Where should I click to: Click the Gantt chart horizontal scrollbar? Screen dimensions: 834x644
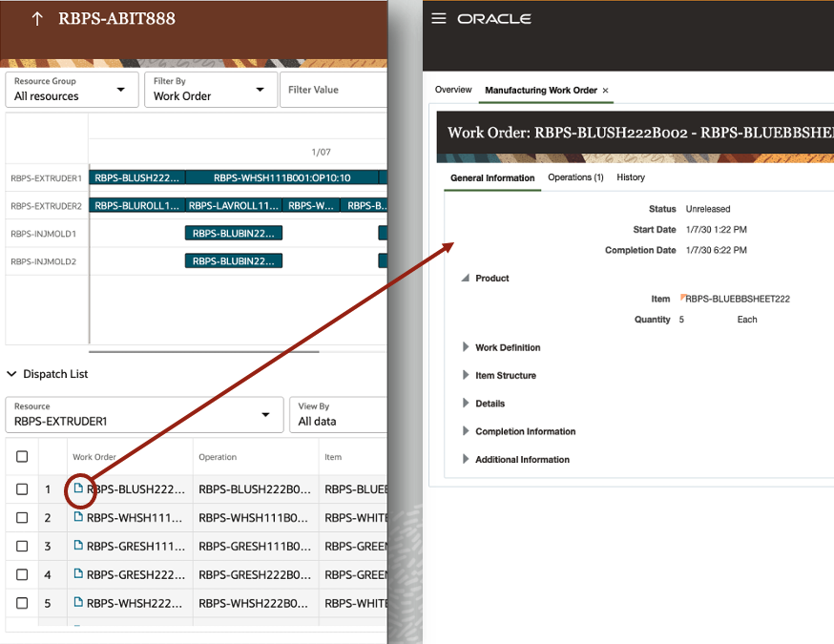coord(203,351)
